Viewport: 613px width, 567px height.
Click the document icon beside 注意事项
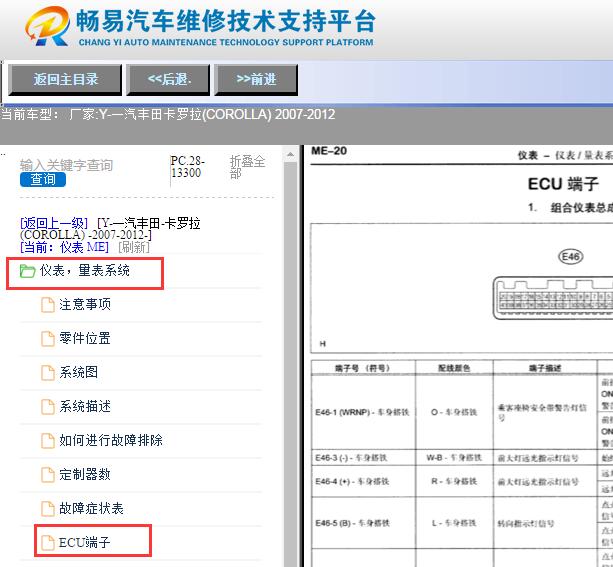point(48,305)
